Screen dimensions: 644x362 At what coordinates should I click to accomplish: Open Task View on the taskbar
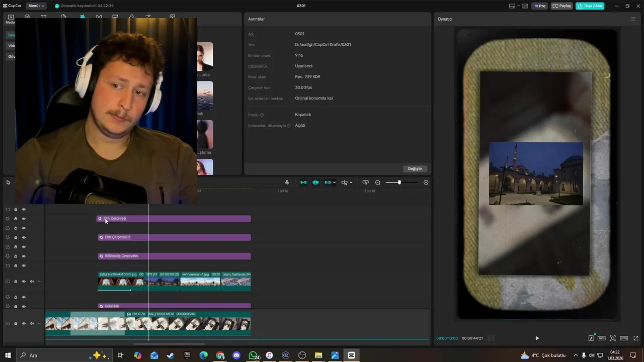pos(121,355)
